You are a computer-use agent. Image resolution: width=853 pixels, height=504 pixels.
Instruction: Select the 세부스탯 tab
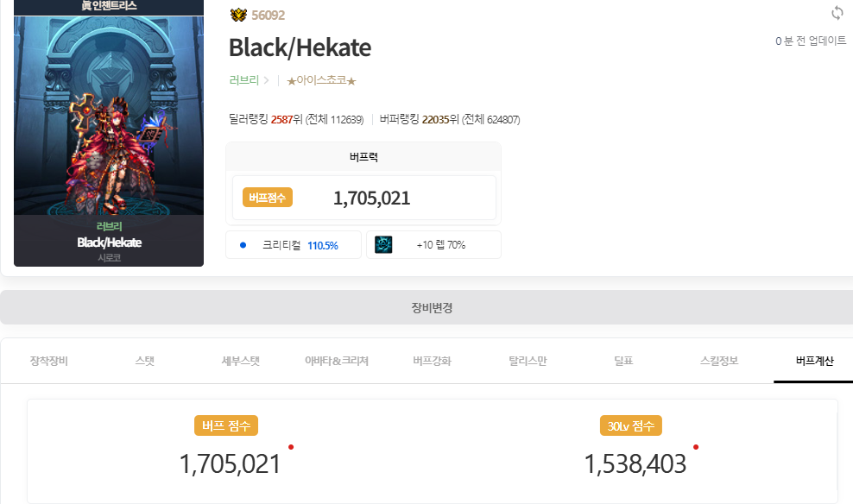click(241, 361)
